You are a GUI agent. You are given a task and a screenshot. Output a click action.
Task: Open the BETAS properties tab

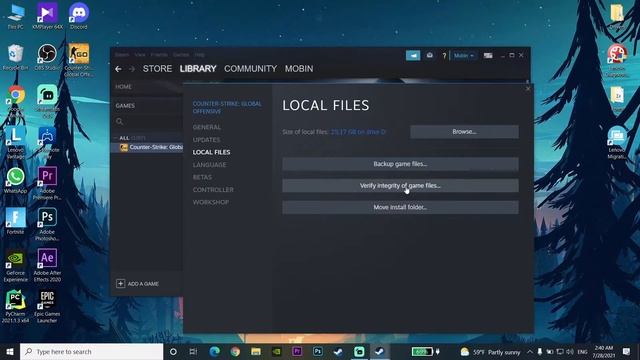(202, 177)
